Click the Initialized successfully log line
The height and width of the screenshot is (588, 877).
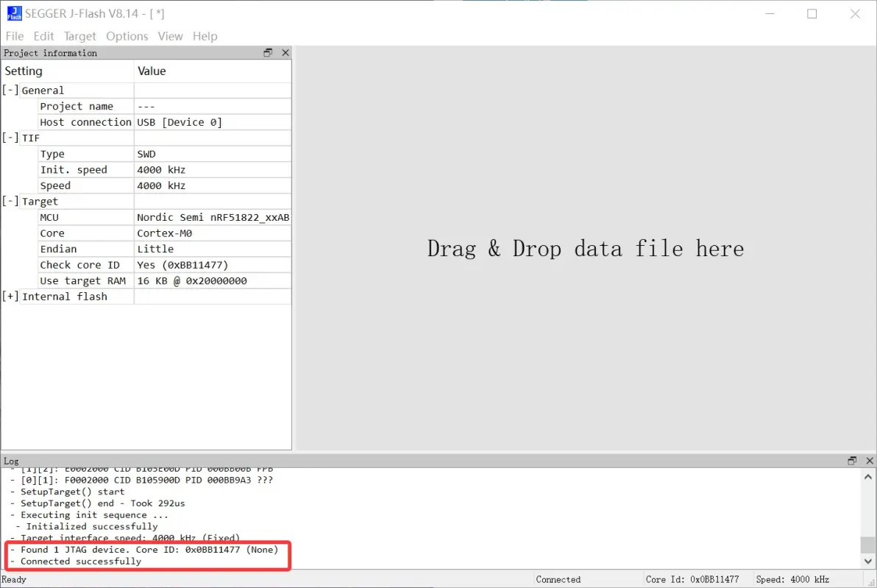[87, 526]
